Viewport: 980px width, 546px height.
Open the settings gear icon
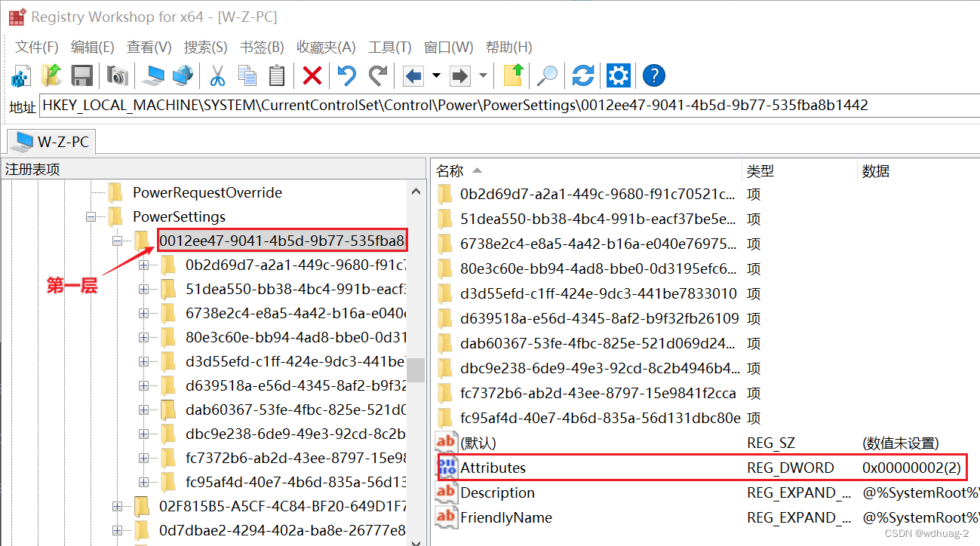click(x=619, y=75)
